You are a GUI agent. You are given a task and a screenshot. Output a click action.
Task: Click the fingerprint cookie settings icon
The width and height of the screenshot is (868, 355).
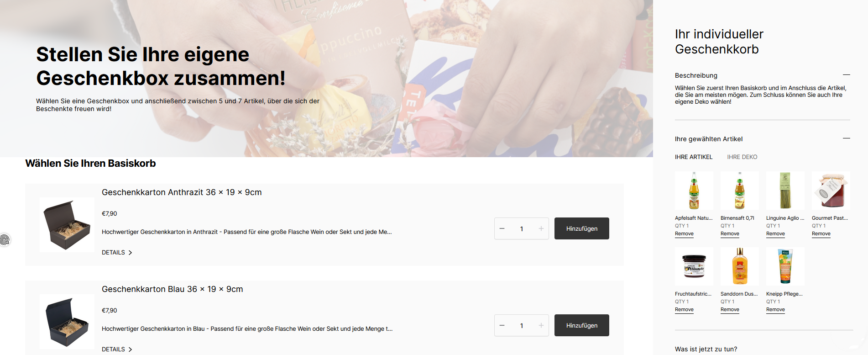point(5,240)
